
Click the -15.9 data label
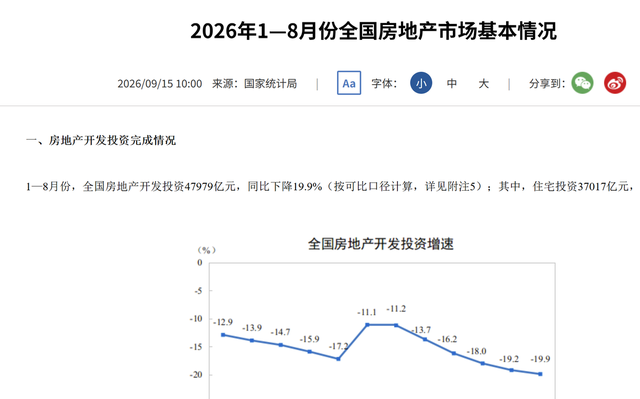(x=309, y=339)
